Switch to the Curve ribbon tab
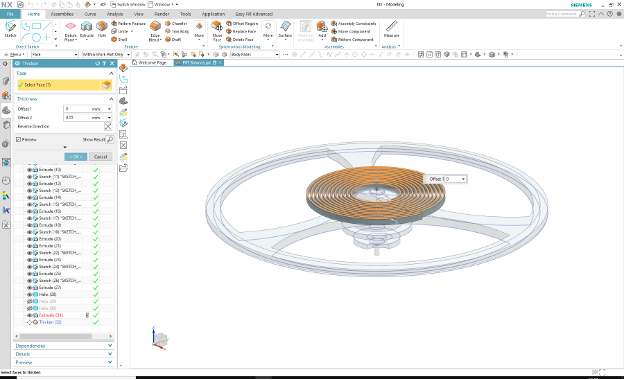Viewport: 624px width, 380px height. [90, 14]
